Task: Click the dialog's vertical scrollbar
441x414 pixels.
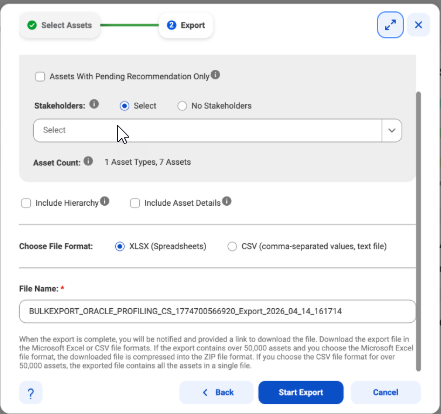Action: pyautogui.click(x=419, y=231)
